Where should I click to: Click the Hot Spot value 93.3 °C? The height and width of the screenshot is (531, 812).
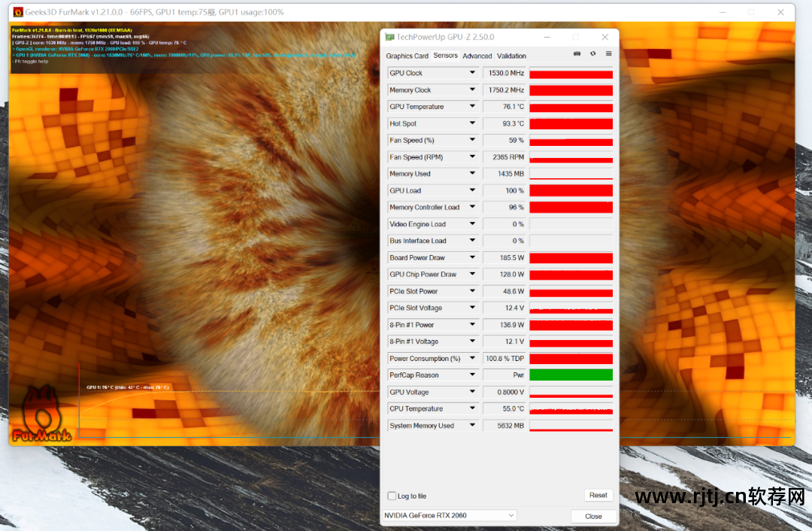tap(514, 123)
